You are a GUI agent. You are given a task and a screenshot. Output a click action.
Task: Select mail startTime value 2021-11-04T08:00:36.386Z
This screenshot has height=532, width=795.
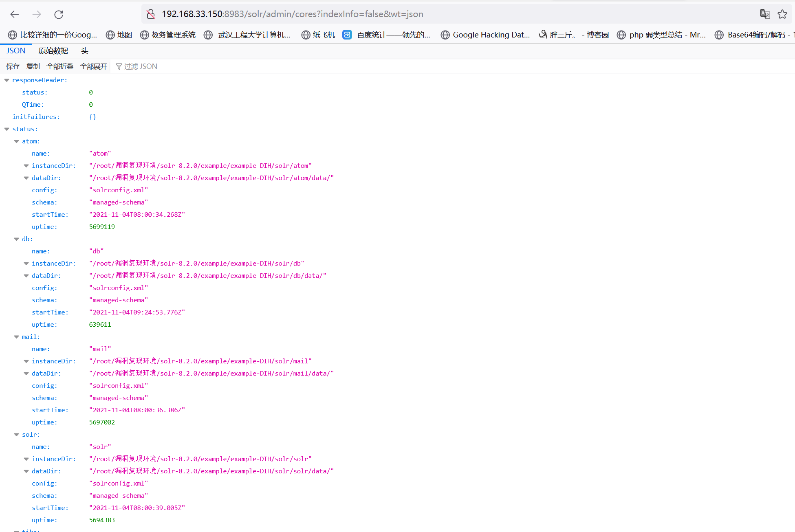coord(137,410)
